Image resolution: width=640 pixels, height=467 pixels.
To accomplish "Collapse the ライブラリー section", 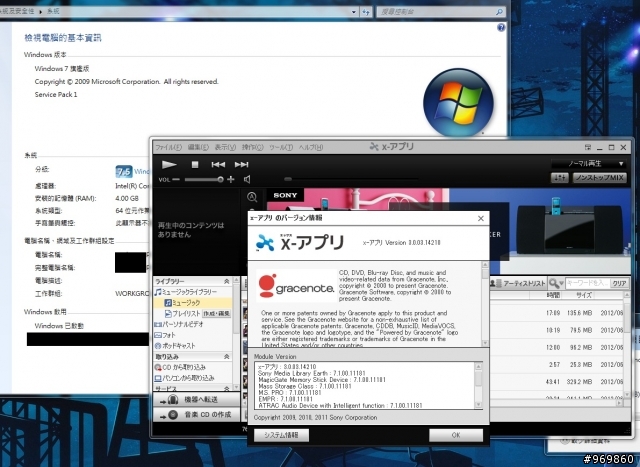I will coord(226,281).
